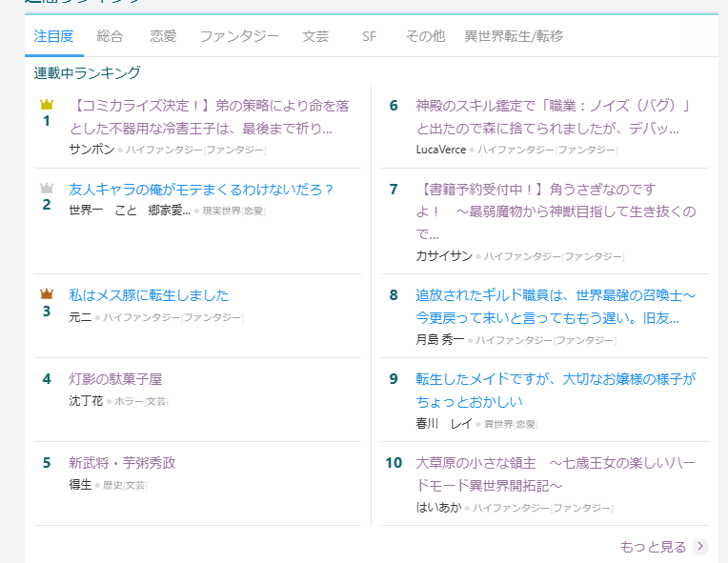Open the title 灯影の駄菓子屋
Screen dimensions: 728x563
(x=115, y=379)
